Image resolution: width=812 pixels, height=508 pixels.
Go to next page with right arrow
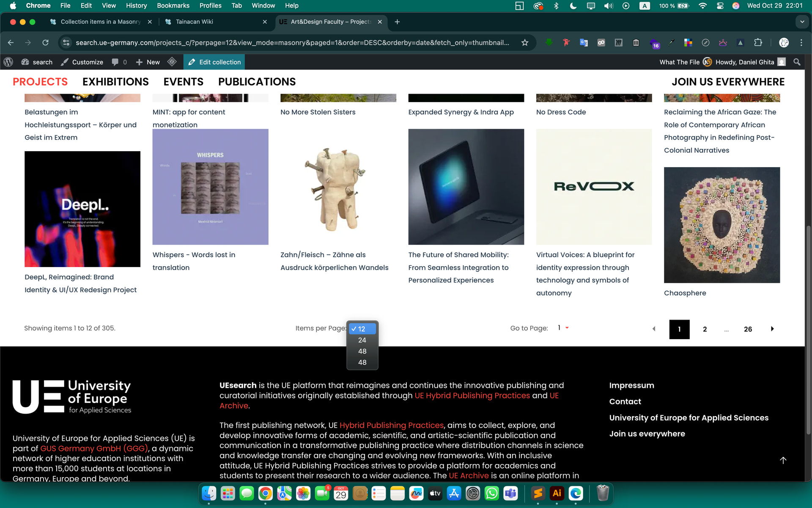772,329
